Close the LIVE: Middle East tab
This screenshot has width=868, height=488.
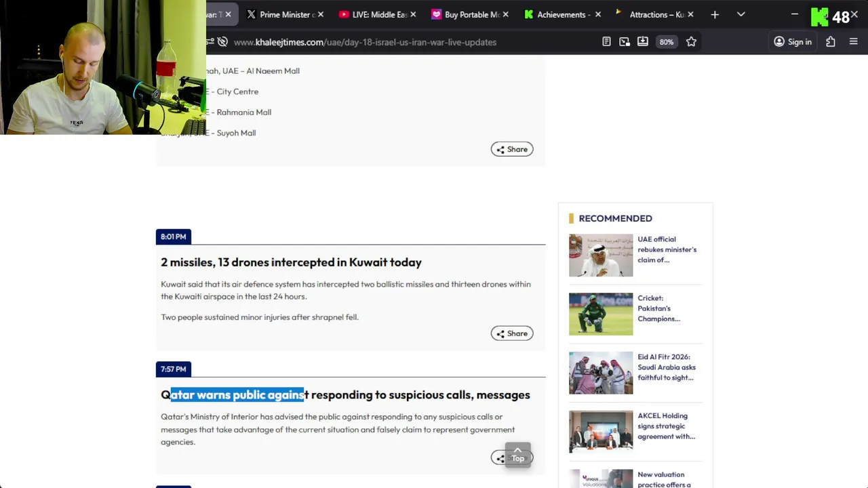pos(413,14)
